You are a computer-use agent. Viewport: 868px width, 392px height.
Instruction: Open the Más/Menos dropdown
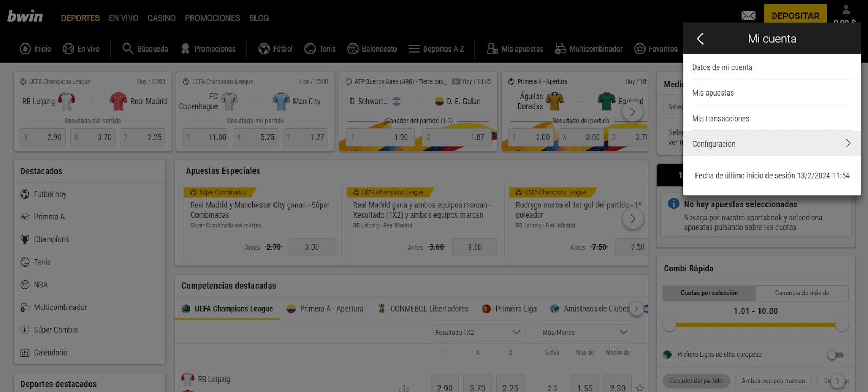585,332
